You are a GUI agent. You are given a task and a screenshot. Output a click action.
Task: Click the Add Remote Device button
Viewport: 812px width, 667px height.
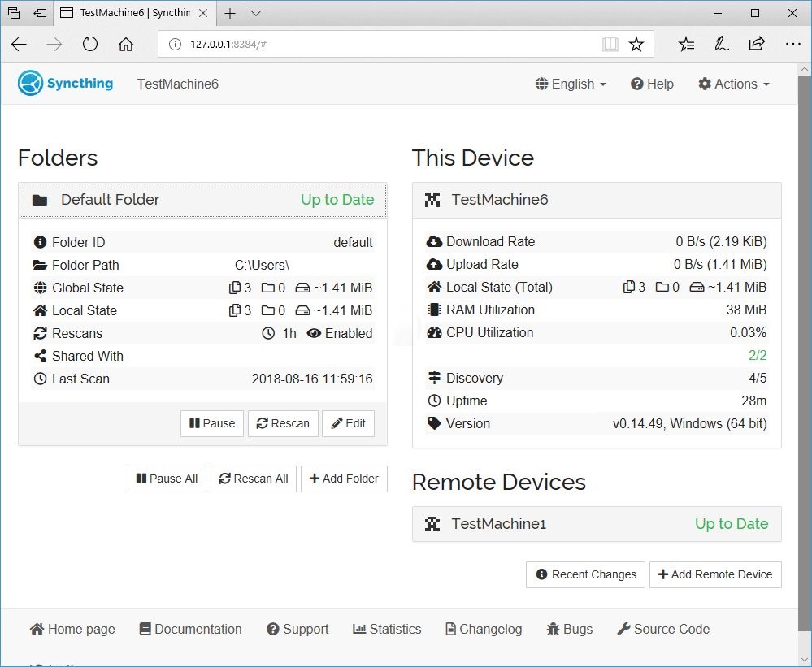[715, 574]
